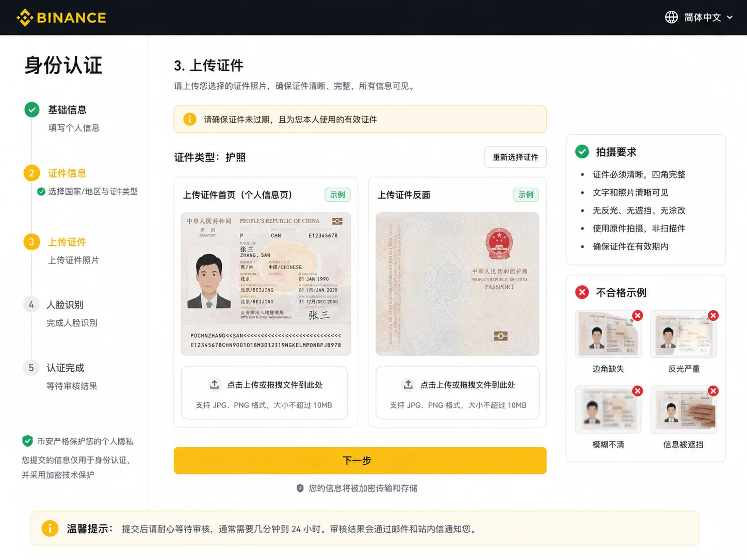The width and height of the screenshot is (747, 560).
Task: Click the step 2 circle icon
Action: click(31, 173)
